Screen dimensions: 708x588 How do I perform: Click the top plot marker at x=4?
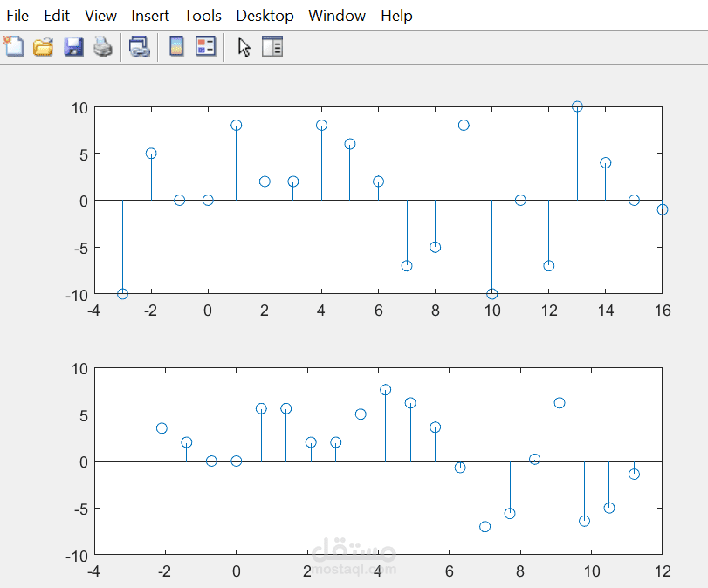pyautogui.click(x=321, y=125)
